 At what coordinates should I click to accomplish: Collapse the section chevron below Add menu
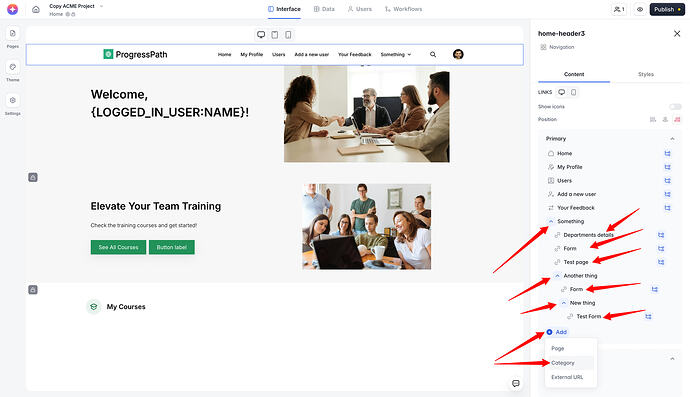click(x=672, y=359)
